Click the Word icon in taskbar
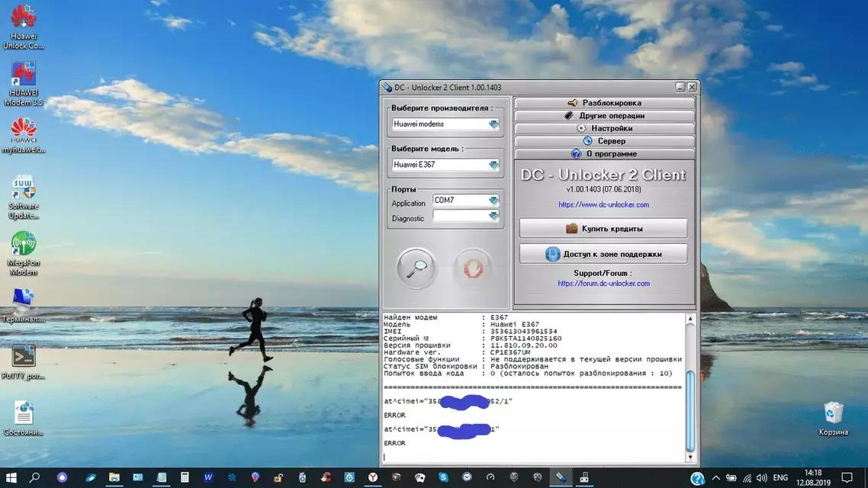Image resolution: width=868 pixels, height=488 pixels. [207, 477]
